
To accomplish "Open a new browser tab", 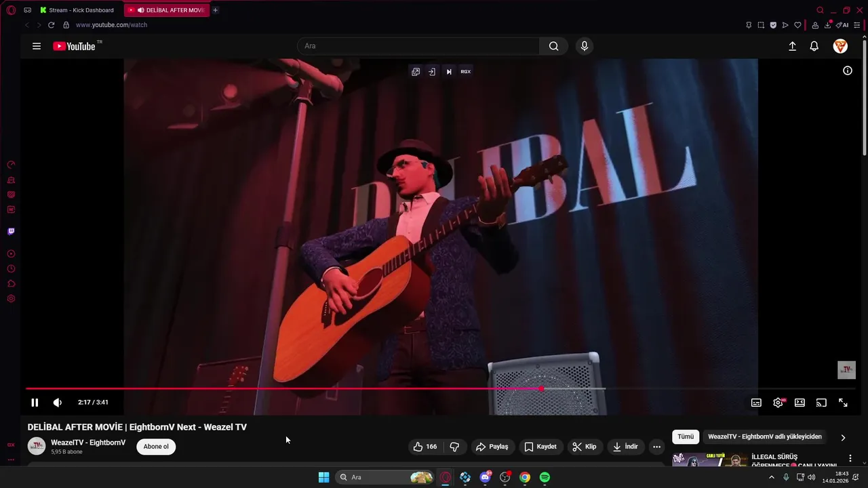I will (216, 10).
